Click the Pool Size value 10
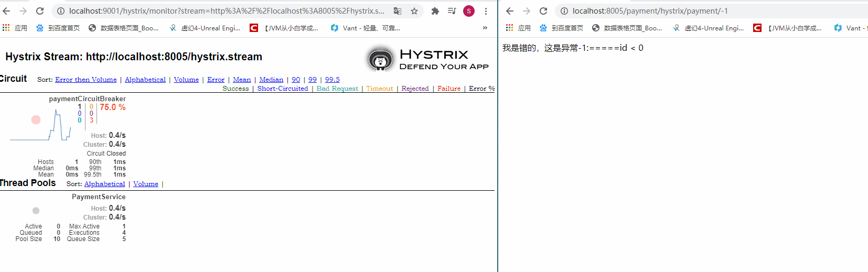Image resolution: width=868 pixels, height=272 pixels. coord(57,239)
